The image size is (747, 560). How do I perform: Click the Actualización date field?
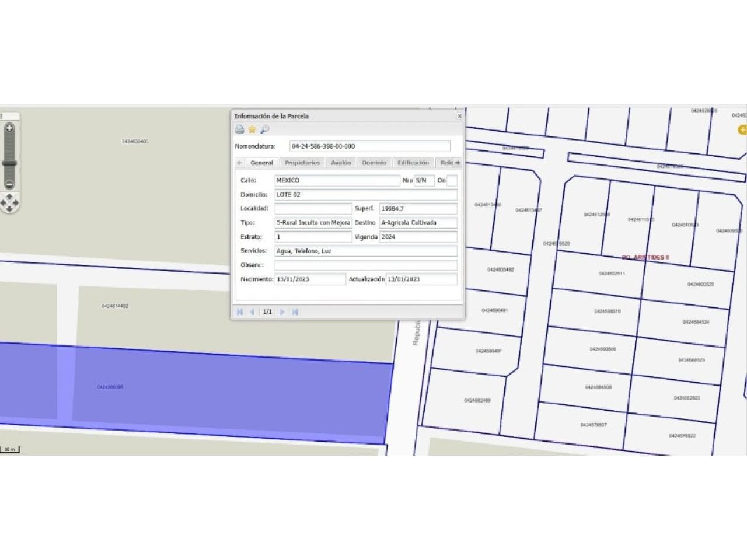(x=422, y=279)
